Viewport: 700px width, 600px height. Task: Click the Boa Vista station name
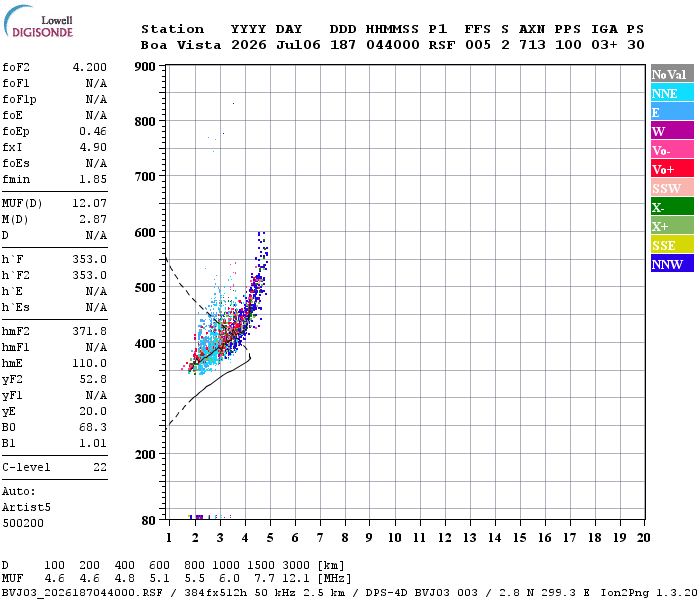[x=181, y=45]
